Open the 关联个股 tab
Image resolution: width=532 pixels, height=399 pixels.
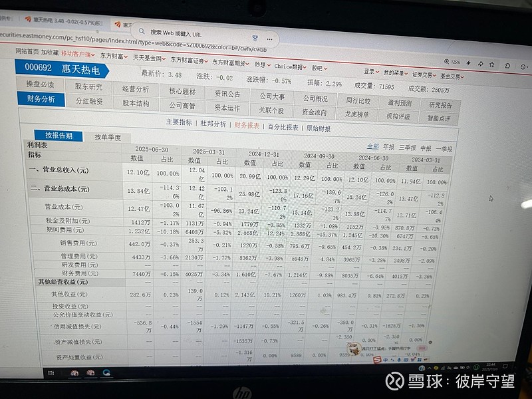coord(271,110)
